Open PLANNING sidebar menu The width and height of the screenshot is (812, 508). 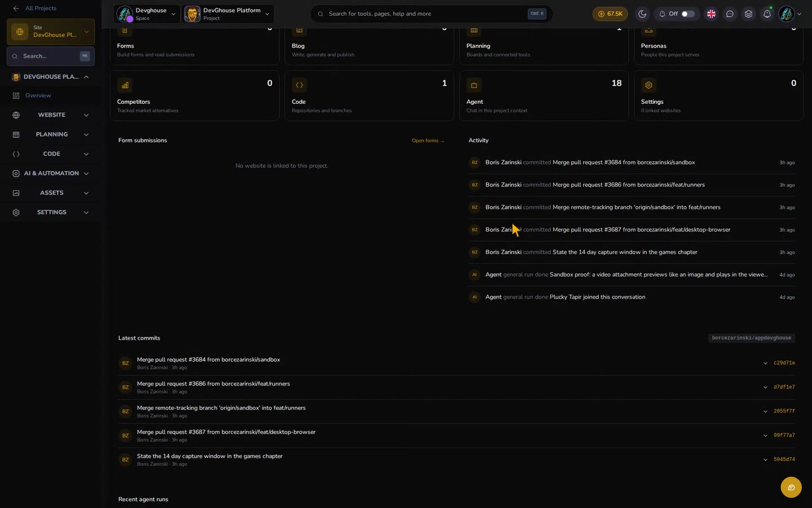click(x=51, y=134)
